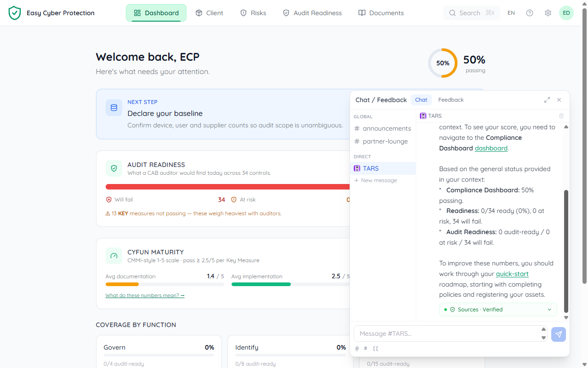Switch to Audit Readiness tab

point(312,13)
